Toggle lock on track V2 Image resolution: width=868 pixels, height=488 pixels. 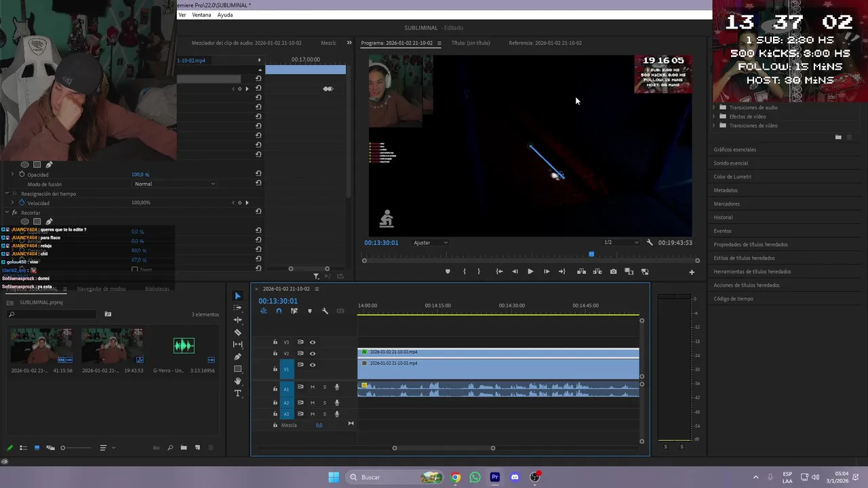tap(275, 353)
